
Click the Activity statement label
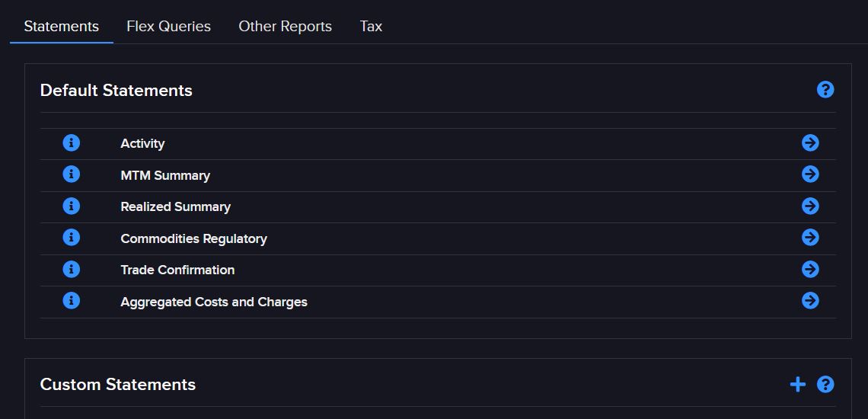pyautogui.click(x=142, y=143)
